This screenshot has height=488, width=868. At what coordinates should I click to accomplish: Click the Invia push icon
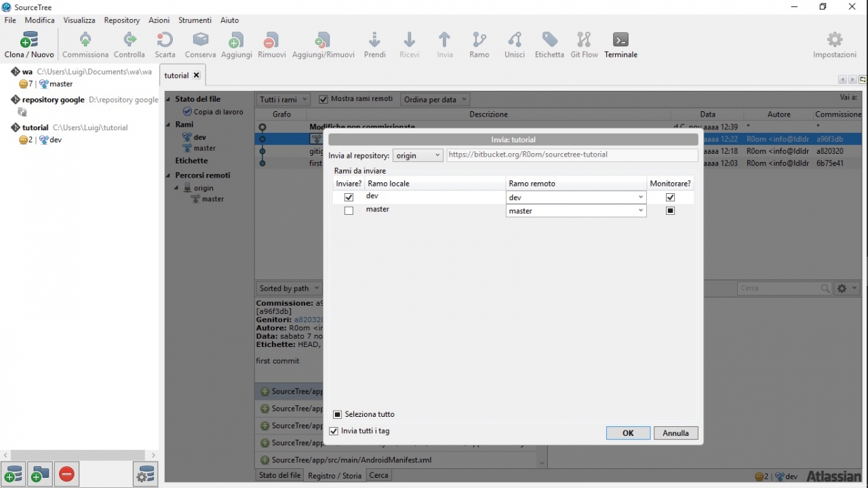click(x=445, y=45)
